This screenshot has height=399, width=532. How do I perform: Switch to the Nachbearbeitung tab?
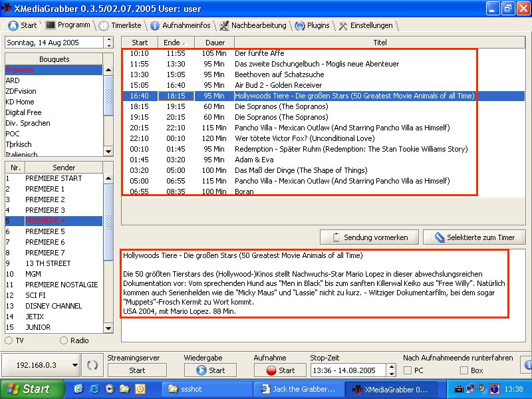[253, 25]
